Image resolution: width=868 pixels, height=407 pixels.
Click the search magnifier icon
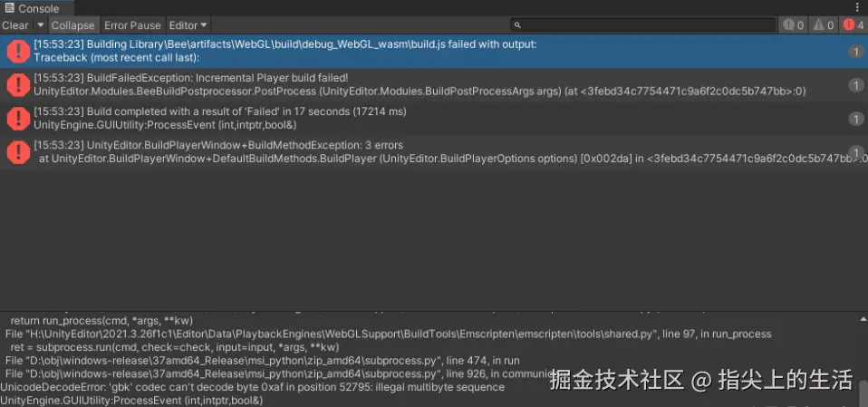click(517, 25)
